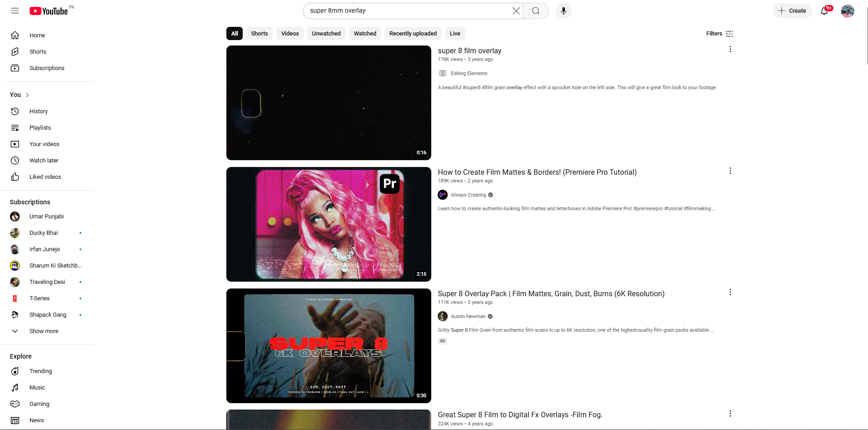
Task: Open the three-dot menu on the first result
Action: point(730,49)
